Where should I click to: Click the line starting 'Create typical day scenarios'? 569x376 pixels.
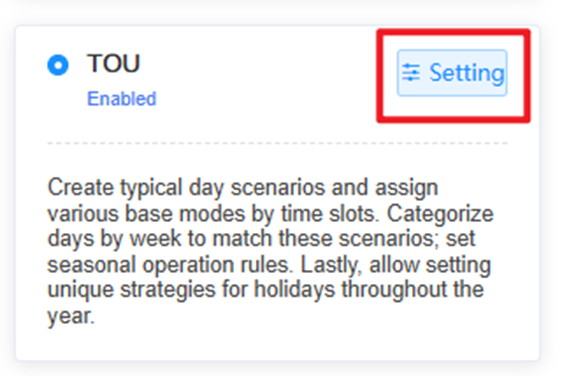(243, 188)
